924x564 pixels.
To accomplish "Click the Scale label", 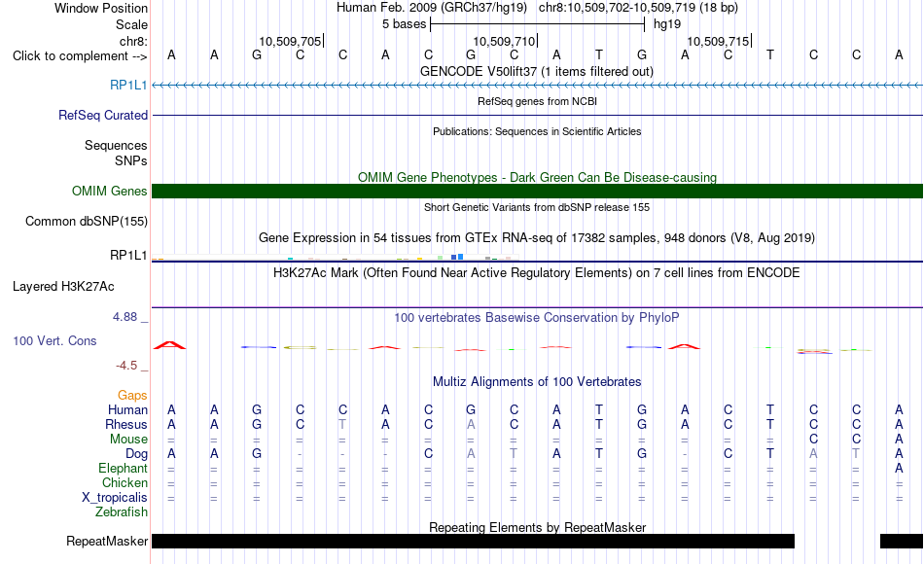I will [132, 24].
